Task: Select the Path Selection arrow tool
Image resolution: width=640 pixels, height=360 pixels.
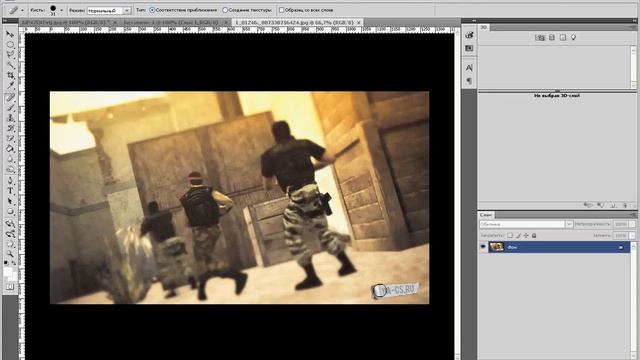Action: point(10,202)
